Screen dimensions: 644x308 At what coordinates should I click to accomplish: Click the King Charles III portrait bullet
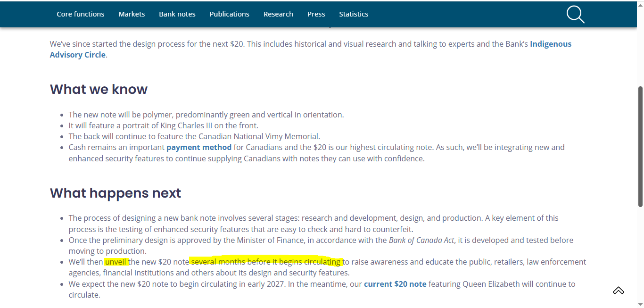[x=163, y=125]
